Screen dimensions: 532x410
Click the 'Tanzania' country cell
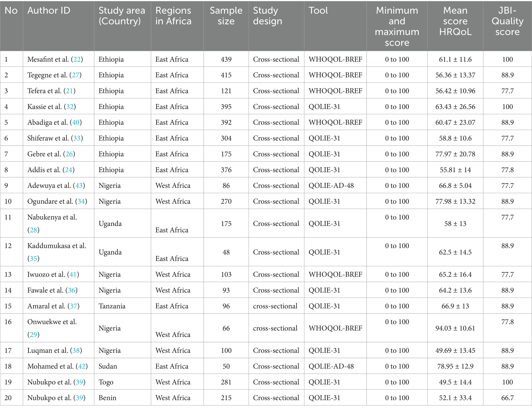(x=112, y=306)
